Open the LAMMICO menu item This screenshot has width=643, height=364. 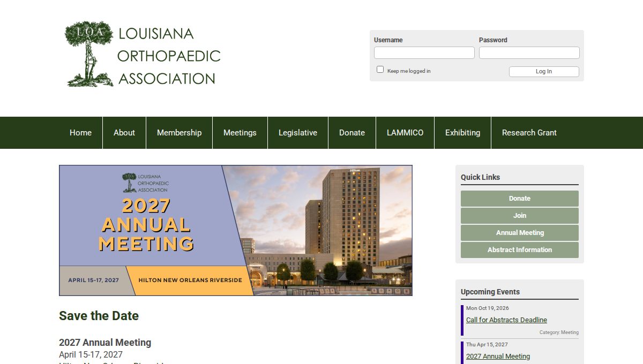(405, 133)
